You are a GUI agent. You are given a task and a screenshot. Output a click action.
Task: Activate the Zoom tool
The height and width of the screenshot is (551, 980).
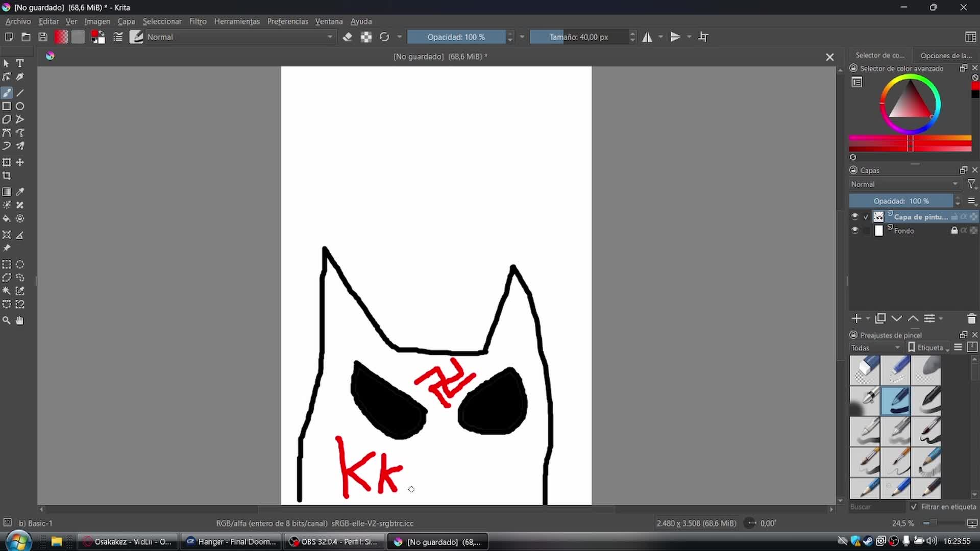point(7,320)
